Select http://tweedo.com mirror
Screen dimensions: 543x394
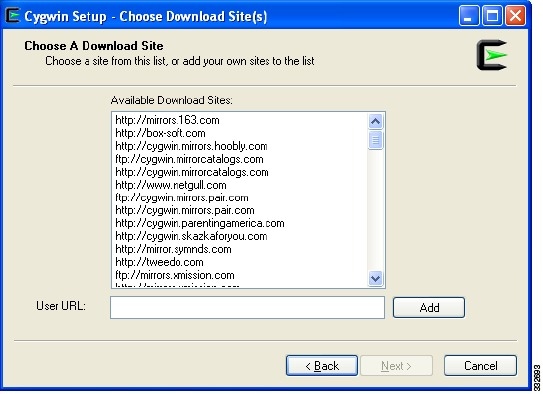pyautogui.click(x=159, y=262)
